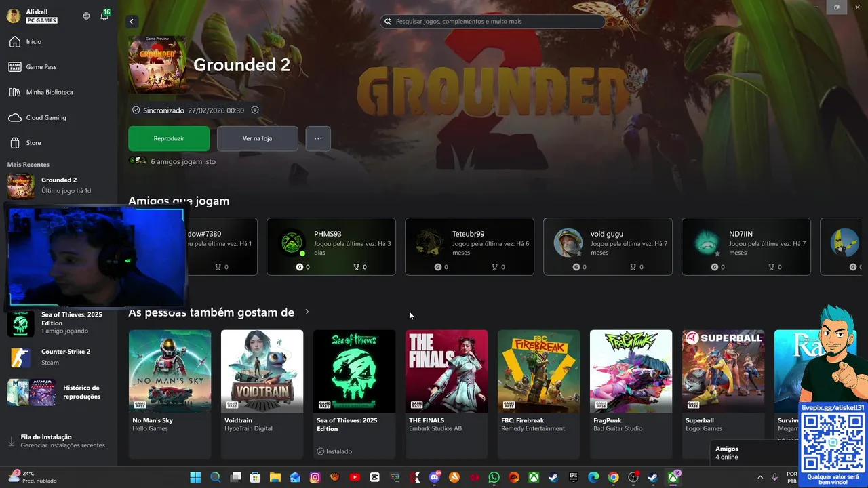Select Counter-Strike 2 in the sidebar
The height and width of the screenshot is (488, 868).
(x=58, y=357)
